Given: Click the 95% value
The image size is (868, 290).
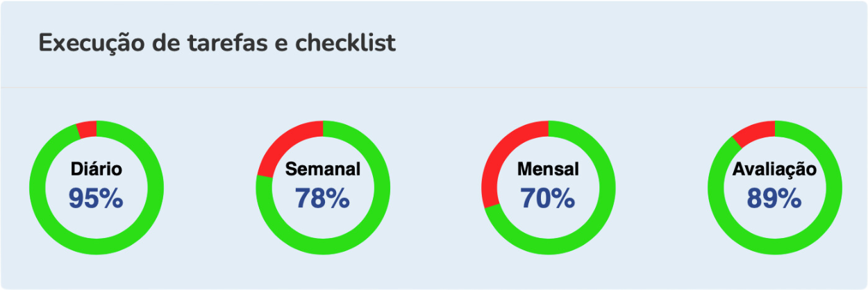Looking at the screenshot, I should pyautogui.click(x=96, y=199).
